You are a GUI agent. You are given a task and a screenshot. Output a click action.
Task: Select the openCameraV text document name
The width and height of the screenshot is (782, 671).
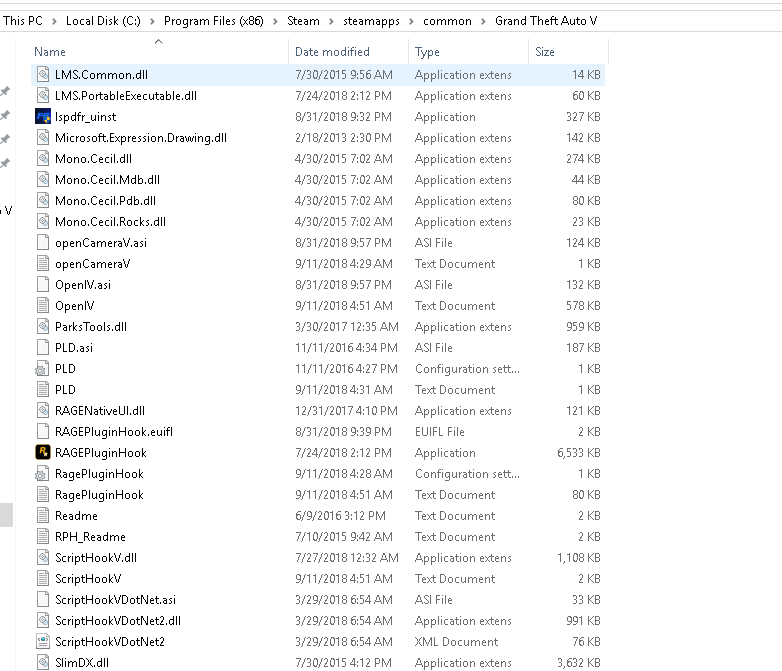pos(92,263)
